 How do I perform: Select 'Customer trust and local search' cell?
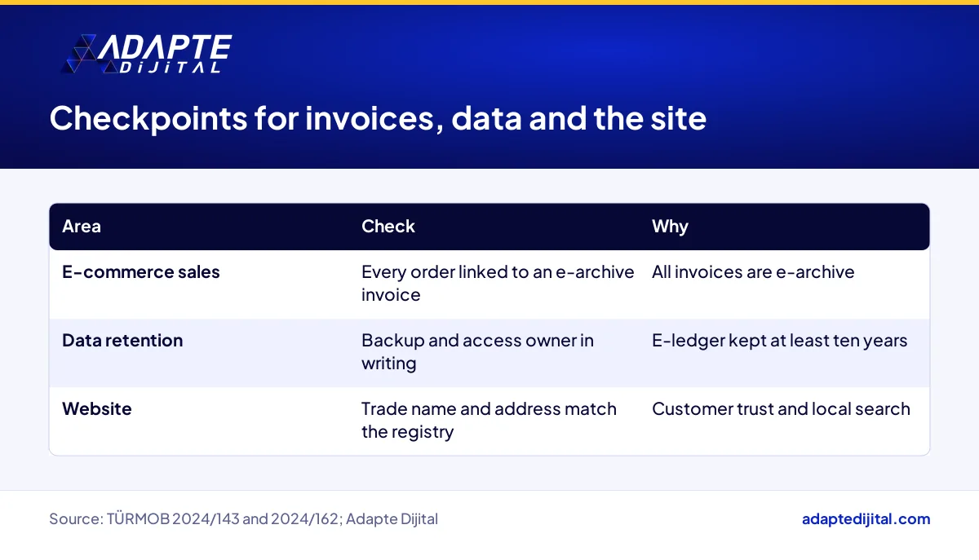781,409
